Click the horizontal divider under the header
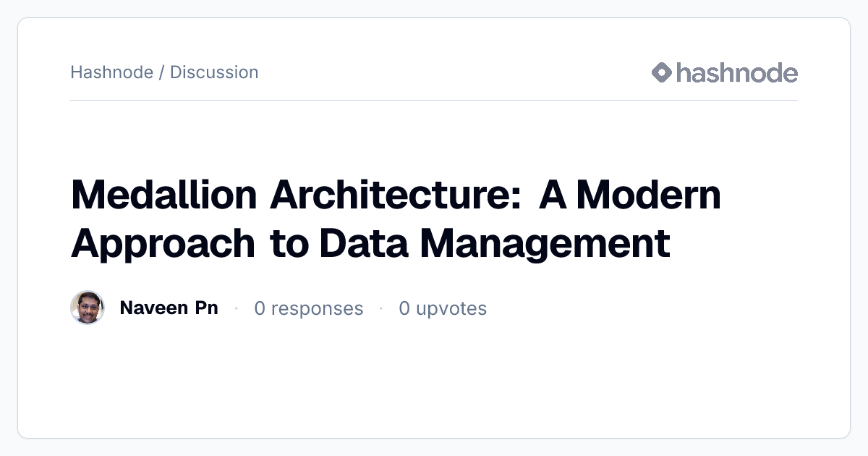This screenshot has width=868, height=456. click(x=434, y=100)
